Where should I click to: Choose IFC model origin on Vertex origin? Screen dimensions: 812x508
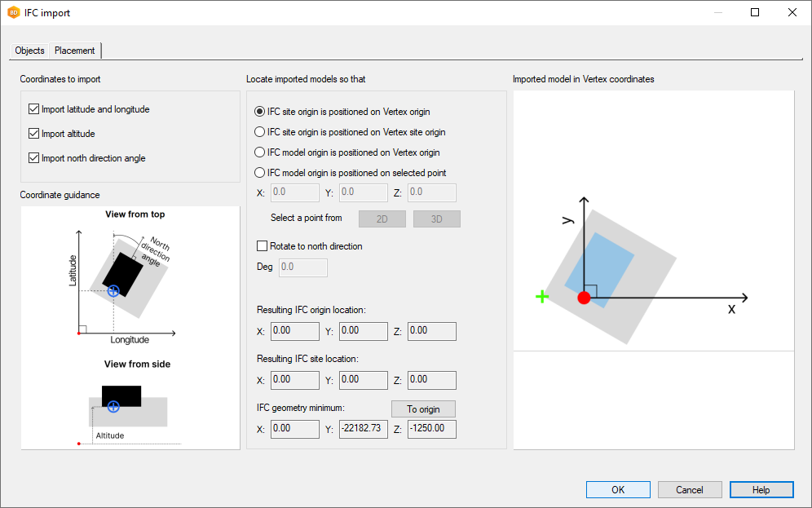[x=260, y=152]
